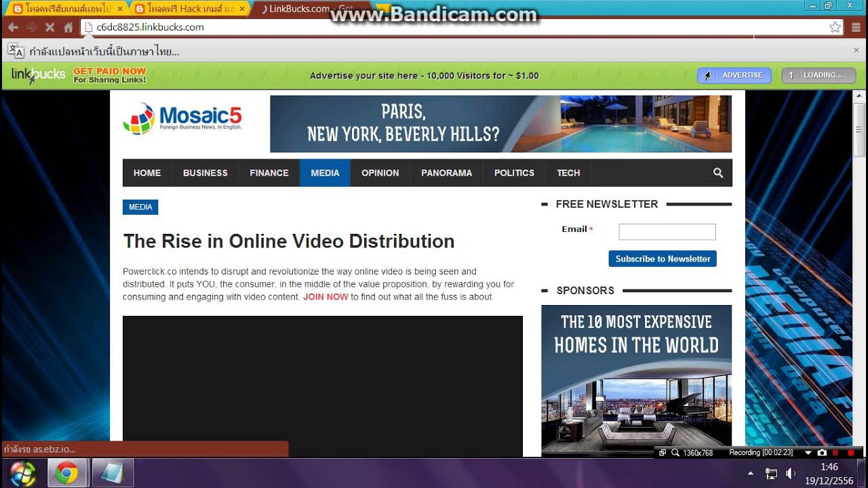Click the page vertical scrollbar thumb
The width and height of the screenshot is (868, 488).
tap(859, 129)
